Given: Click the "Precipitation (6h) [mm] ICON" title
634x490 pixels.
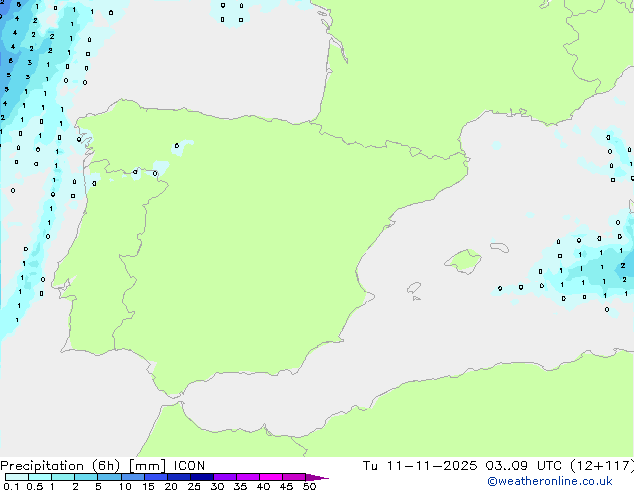Looking at the screenshot, I should click(x=103, y=465).
